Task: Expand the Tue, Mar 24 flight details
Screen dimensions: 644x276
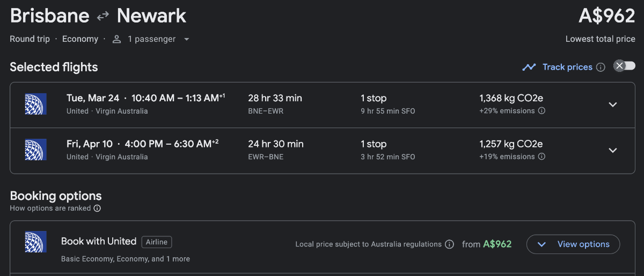Action: click(613, 105)
